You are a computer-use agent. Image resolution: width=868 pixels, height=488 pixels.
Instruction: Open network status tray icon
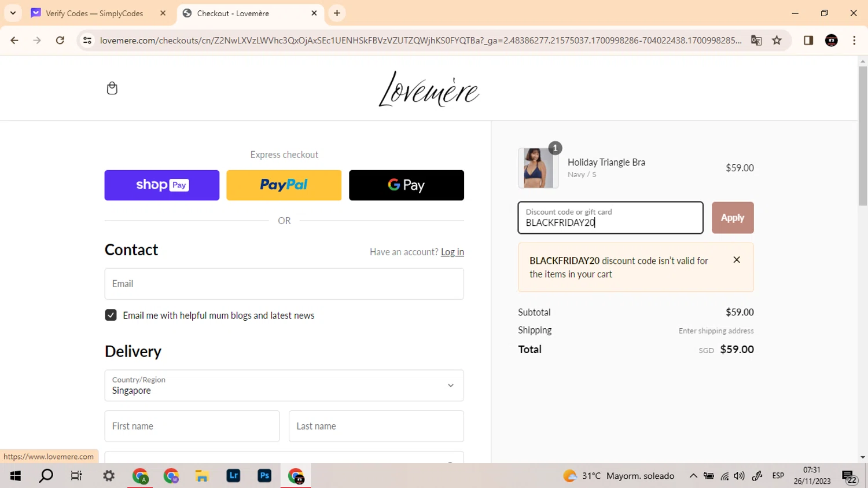724,476
